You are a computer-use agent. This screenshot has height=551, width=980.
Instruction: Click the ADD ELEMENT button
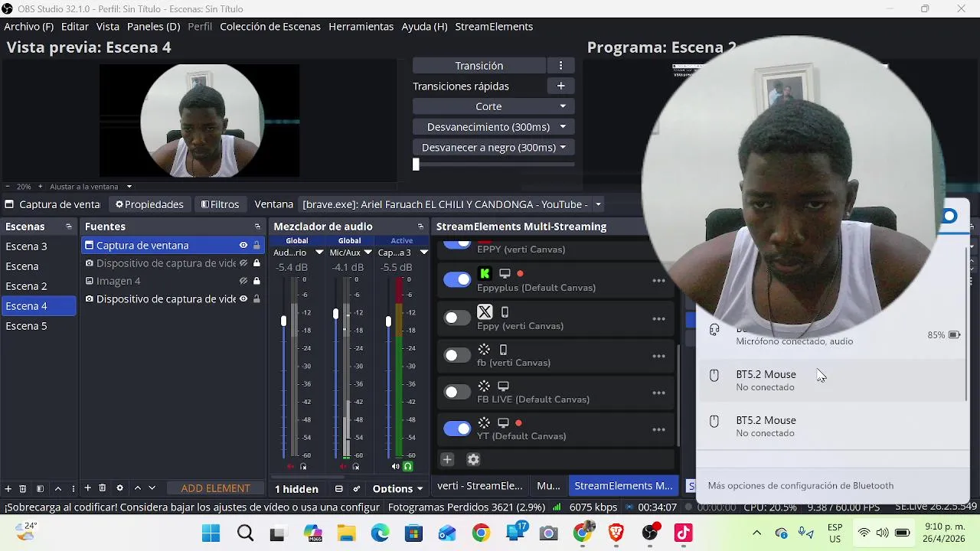pyautogui.click(x=215, y=488)
